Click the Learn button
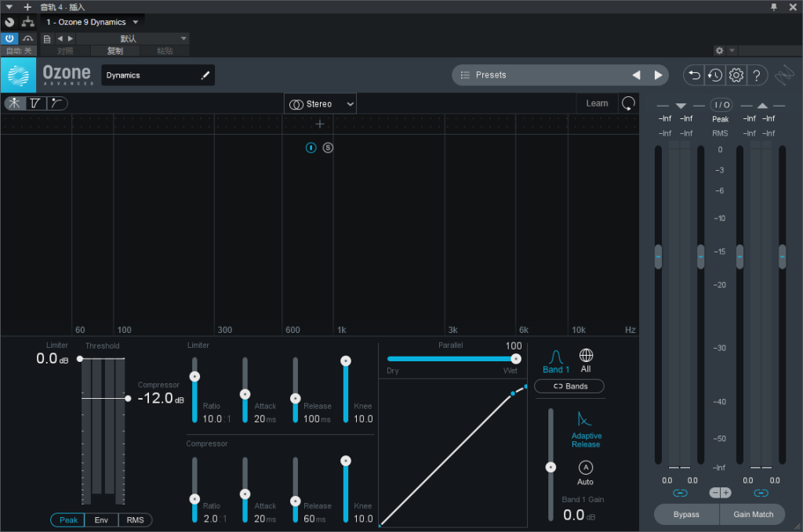Viewport: 803px width, 532px height. pos(597,103)
